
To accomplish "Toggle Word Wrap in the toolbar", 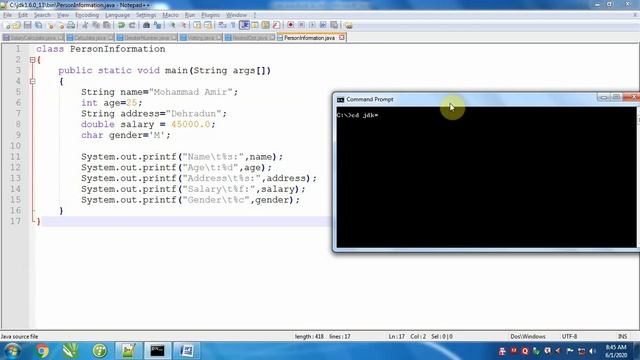I will (x=222, y=25).
